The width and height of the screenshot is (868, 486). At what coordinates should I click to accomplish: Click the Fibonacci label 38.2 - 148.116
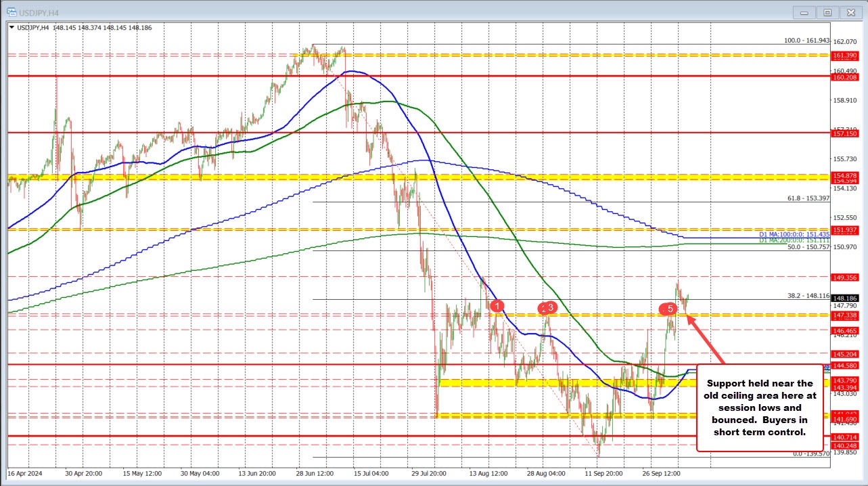[x=808, y=295]
